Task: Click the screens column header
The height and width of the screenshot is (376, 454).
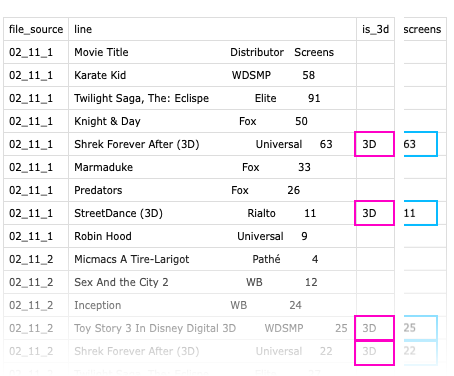Action: coord(425,29)
